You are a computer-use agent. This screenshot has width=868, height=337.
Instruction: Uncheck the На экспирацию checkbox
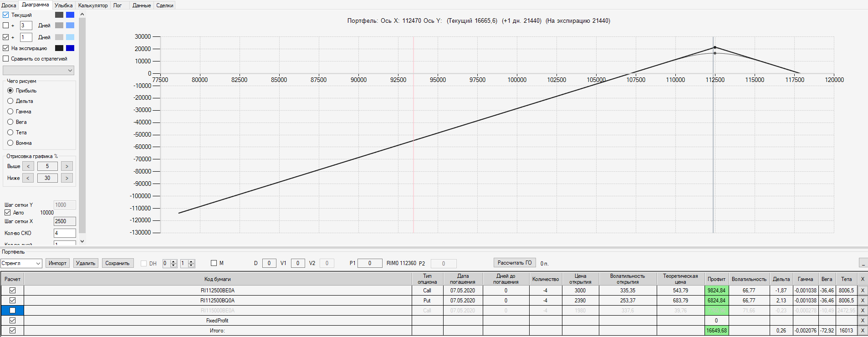[x=6, y=48]
